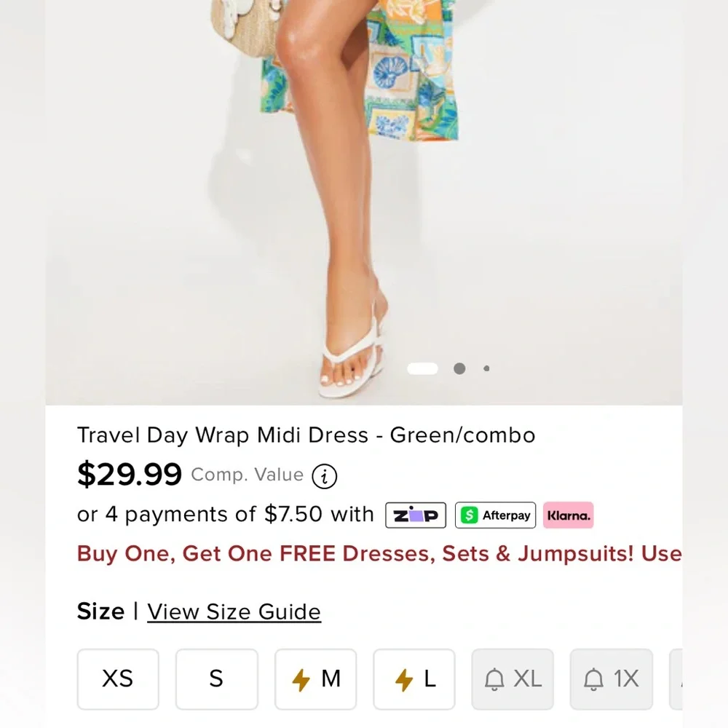
Task: Select size S
Action: 216,679
